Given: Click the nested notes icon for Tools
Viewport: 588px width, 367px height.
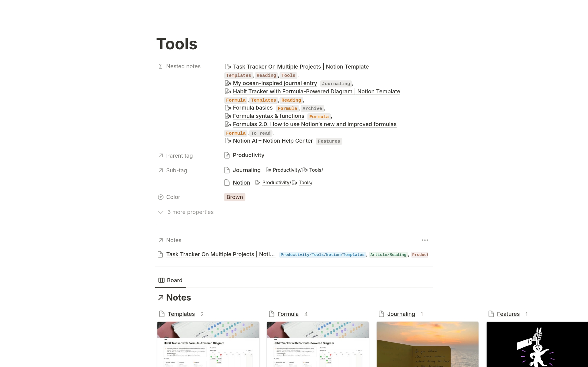Looking at the screenshot, I should click(x=161, y=66).
